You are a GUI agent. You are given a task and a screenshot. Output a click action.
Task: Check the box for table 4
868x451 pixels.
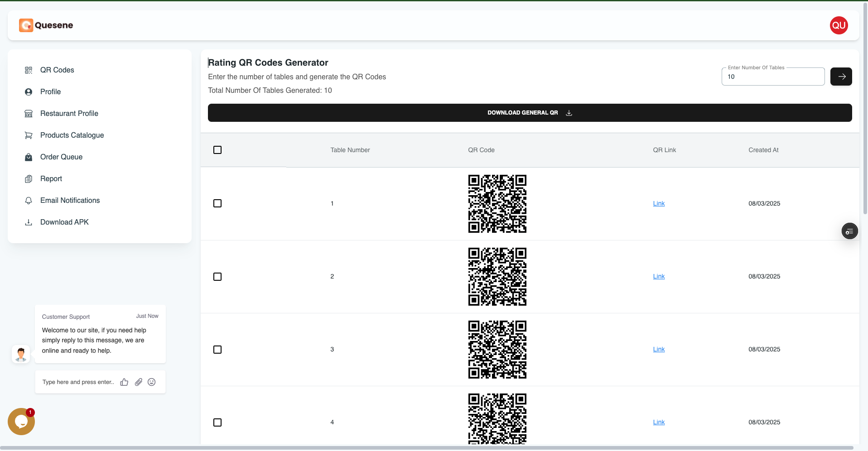point(217,422)
